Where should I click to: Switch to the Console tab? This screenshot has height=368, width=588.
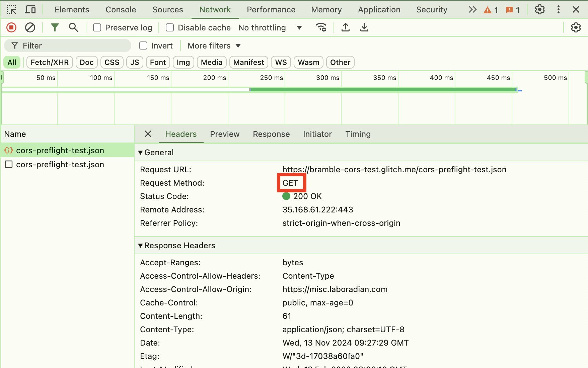click(x=121, y=9)
